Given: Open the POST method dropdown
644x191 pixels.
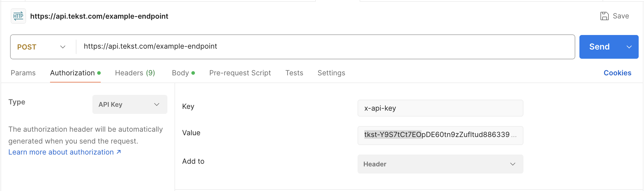Looking at the screenshot, I should pyautogui.click(x=41, y=47).
